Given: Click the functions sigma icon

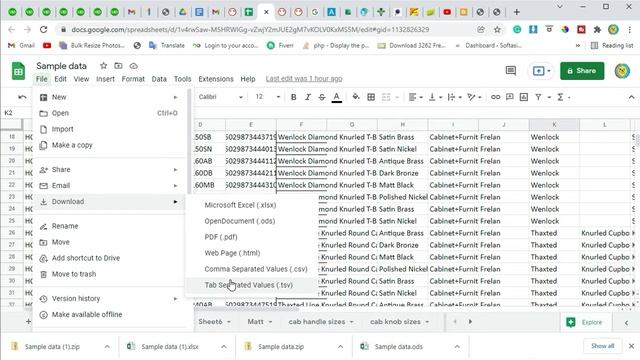Looking at the screenshot, I should pos(560,97).
